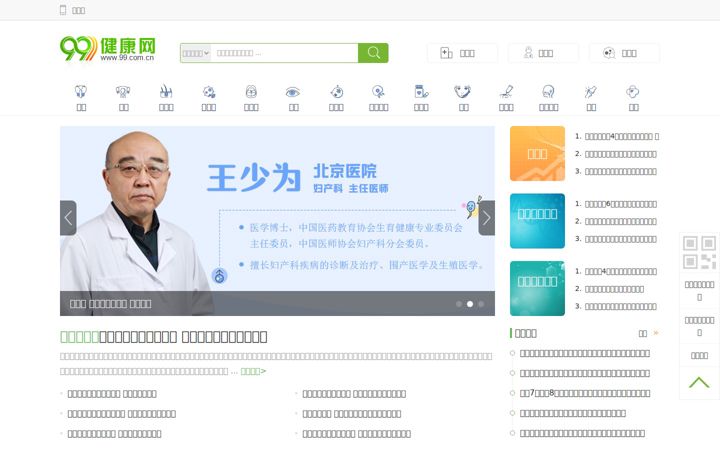Screen dimensions: 720x450
Task: Open the headline article with green prefix
Action: pyautogui.click(x=163, y=337)
